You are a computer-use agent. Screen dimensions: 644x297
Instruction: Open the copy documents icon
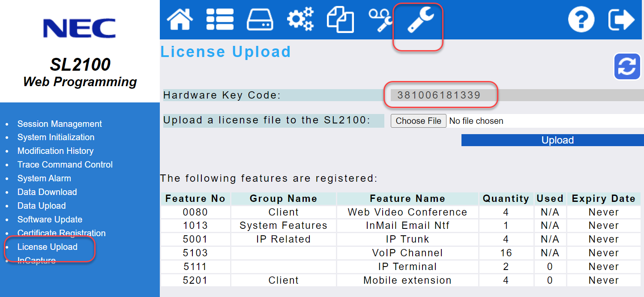pyautogui.click(x=340, y=20)
